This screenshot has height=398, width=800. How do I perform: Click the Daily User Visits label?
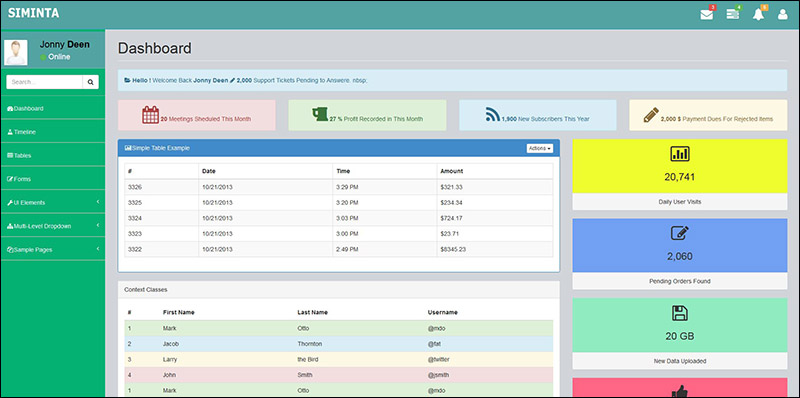pos(680,202)
